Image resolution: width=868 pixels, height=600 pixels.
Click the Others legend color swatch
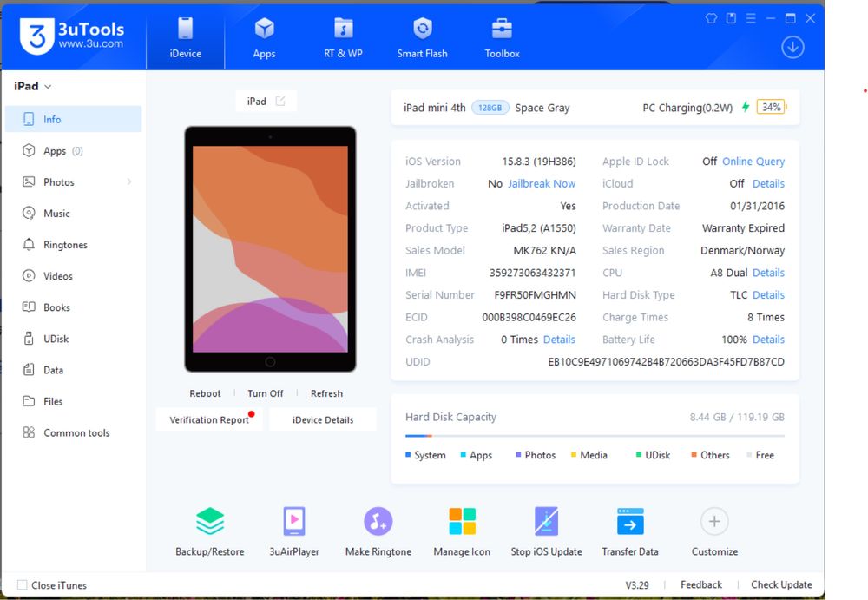click(x=694, y=455)
